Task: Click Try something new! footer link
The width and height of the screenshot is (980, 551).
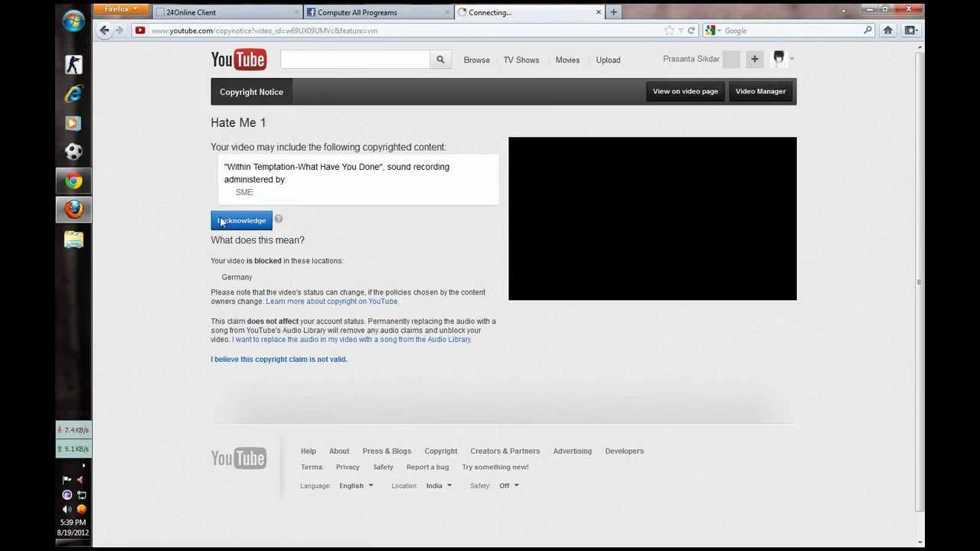Action: (495, 467)
